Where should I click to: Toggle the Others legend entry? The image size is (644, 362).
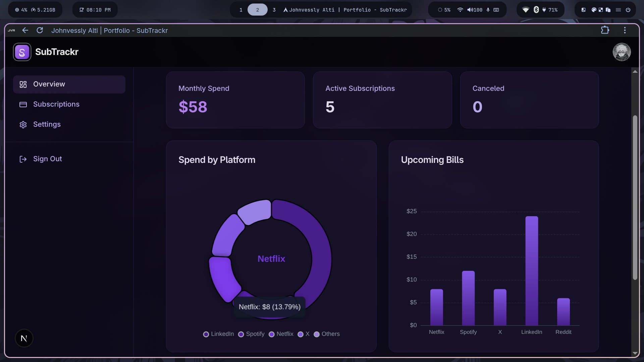click(x=326, y=334)
